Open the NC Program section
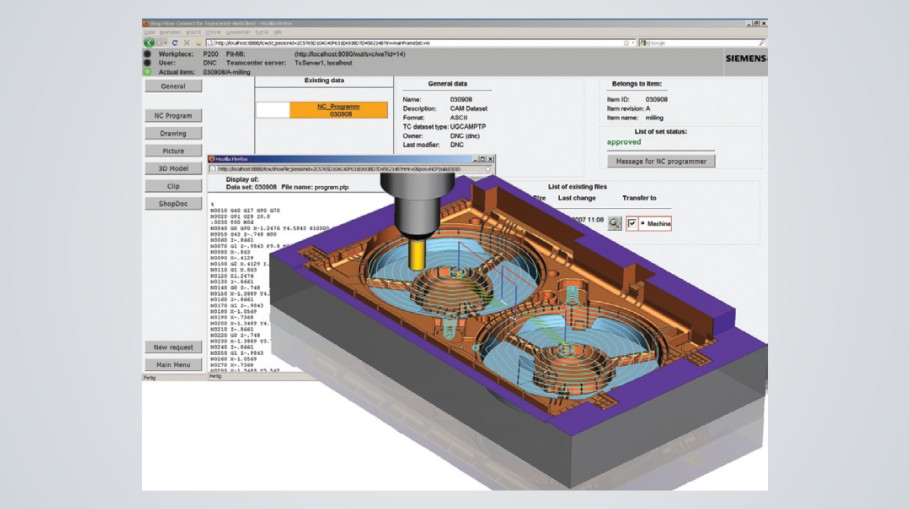Viewport: 910px width, 509px height. 173,115
